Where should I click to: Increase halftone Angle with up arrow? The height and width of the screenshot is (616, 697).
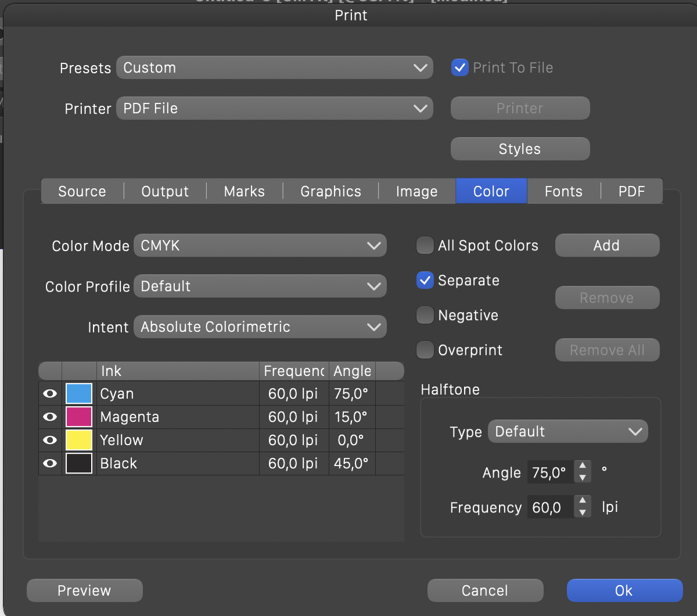click(x=582, y=467)
